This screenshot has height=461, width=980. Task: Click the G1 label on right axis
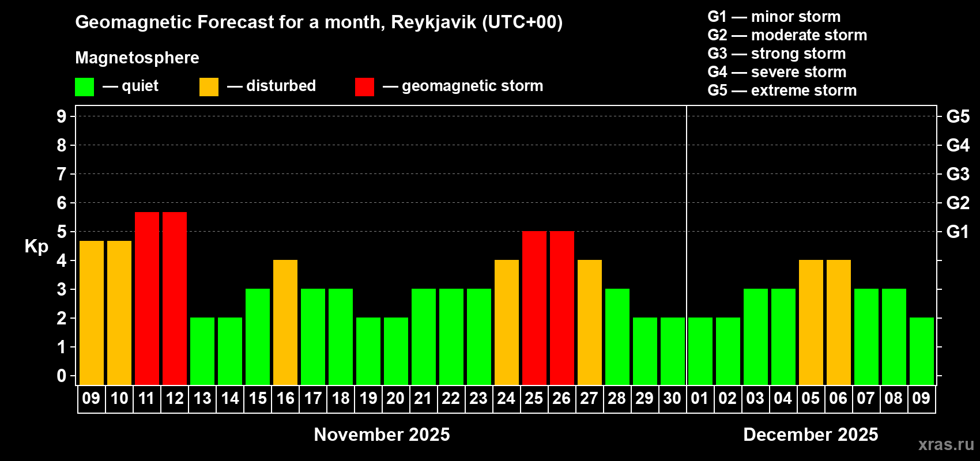(958, 232)
